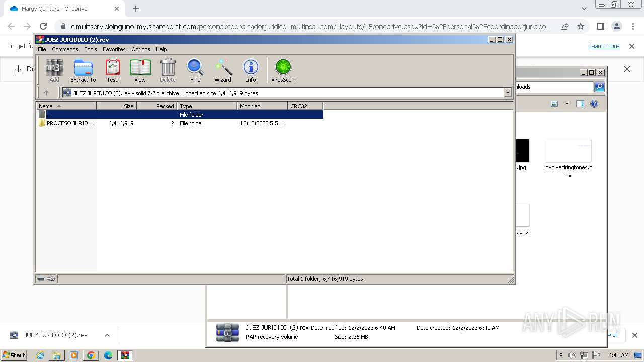The image size is (644, 362).
Task: Close the Margy Quintero OneDrive tab
Action: [x=117, y=9]
